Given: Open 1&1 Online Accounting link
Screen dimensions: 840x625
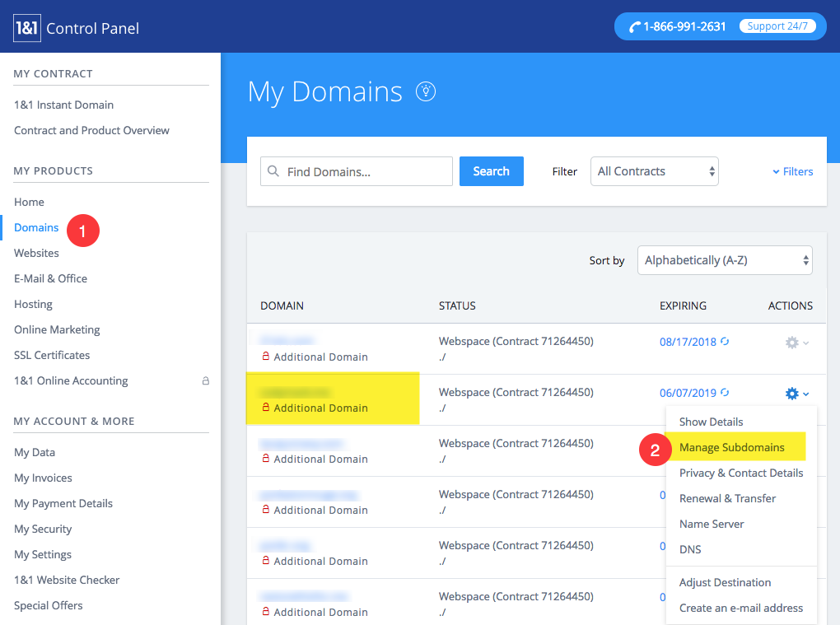Looking at the screenshot, I should [71, 380].
